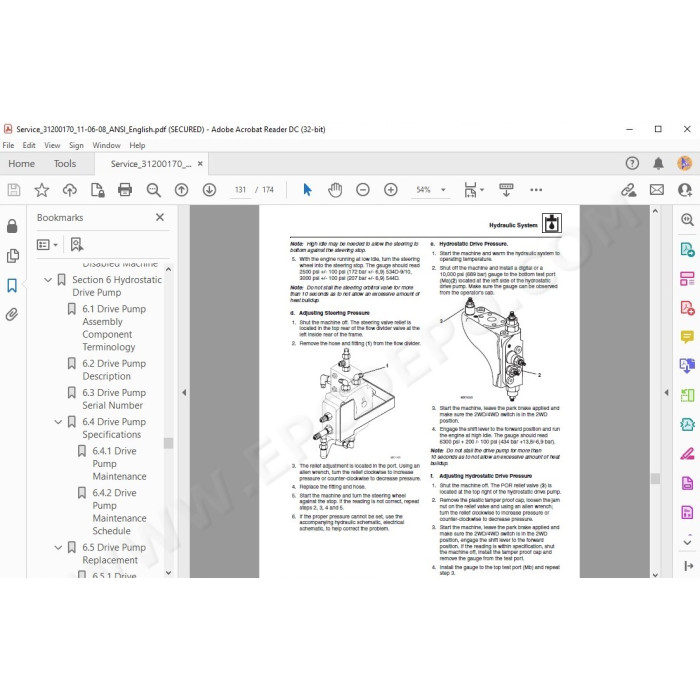
Task: Open 6.4.2 Maintenance Schedule bookmark
Action: pyautogui.click(x=119, y=512)
